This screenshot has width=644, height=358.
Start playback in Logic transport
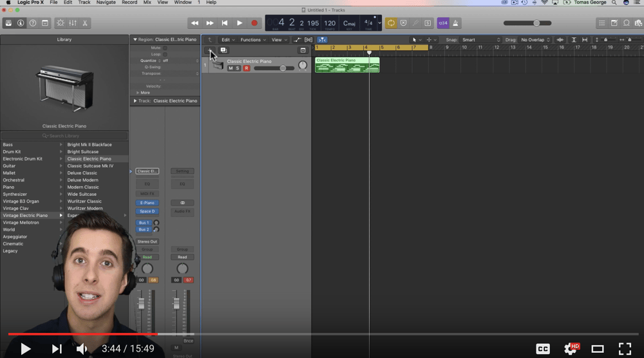pos(240,23)
